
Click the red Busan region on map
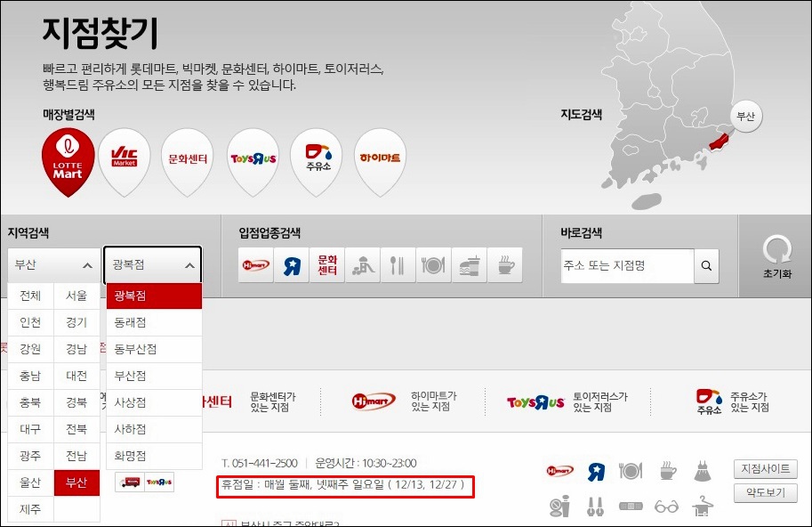[719, 141]
